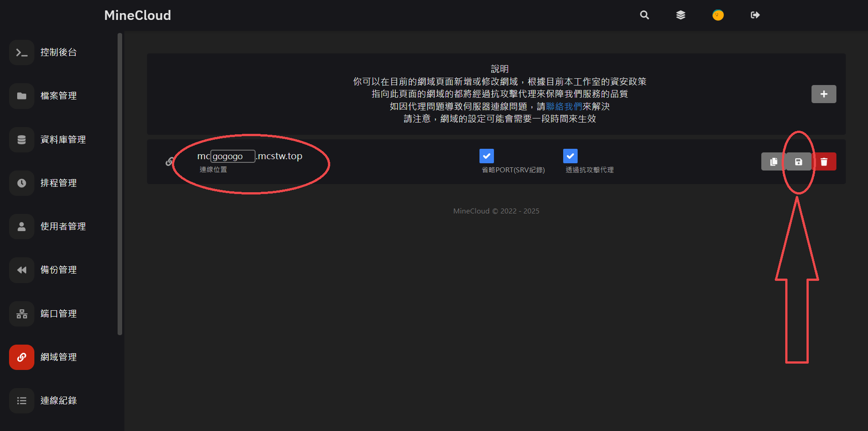
Task: Open the 聯絡我們 link
Action: pyautogui.click(x=564, y=106)
